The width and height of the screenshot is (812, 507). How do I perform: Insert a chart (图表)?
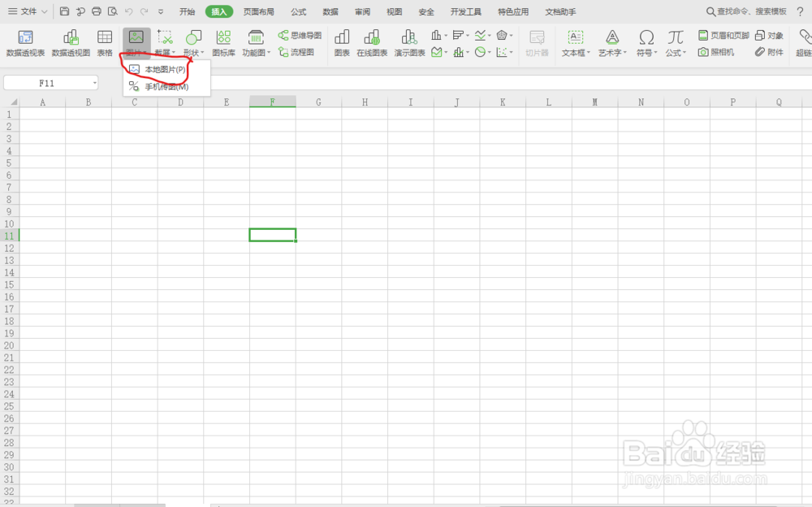coord(342,43)
